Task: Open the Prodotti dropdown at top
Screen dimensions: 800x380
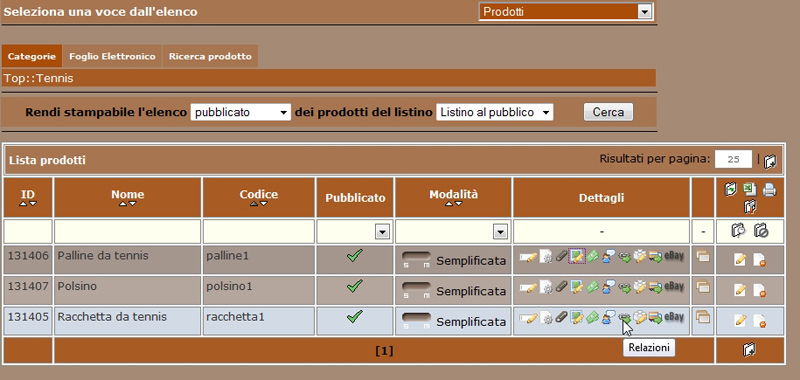Action: pyautogui.click(x=566, y=11)
